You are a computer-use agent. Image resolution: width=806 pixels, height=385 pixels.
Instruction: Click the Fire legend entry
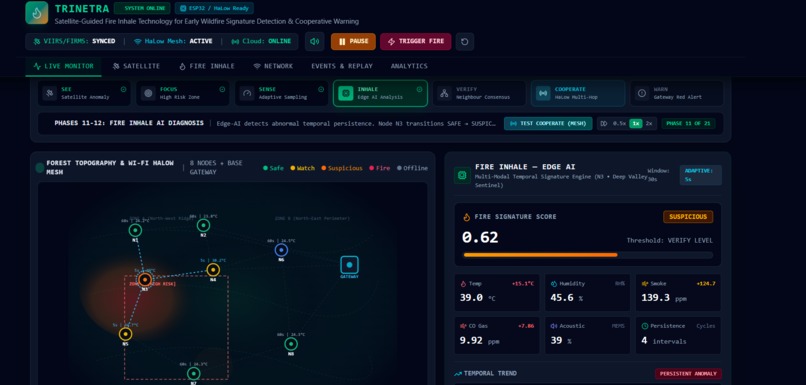[380, 168]
